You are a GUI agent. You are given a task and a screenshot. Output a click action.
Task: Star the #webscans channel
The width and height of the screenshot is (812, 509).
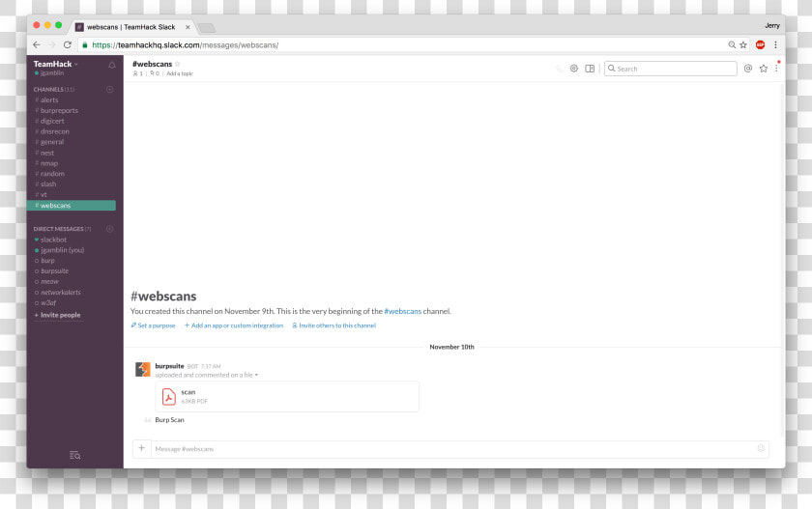(x=178, y=64)
